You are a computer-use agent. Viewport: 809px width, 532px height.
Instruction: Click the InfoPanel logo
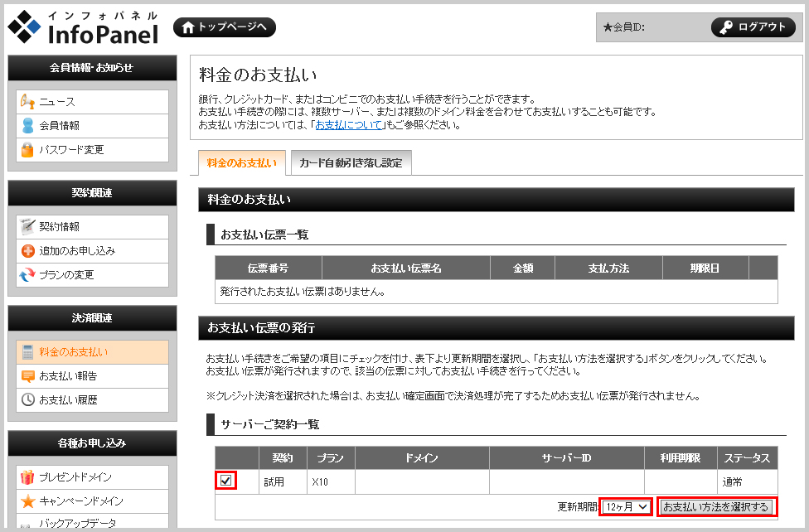tap(85, 27)
